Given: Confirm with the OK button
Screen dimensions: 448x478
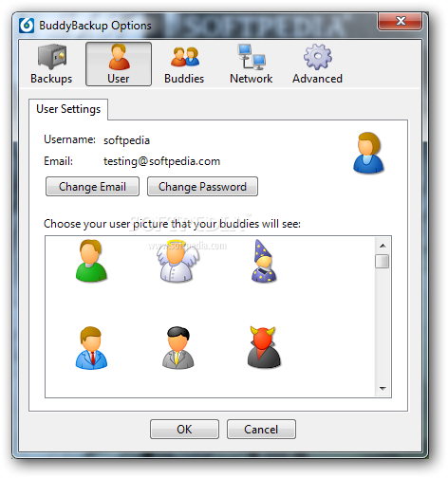Looking at the screenshot, I should tap(184, 430).
